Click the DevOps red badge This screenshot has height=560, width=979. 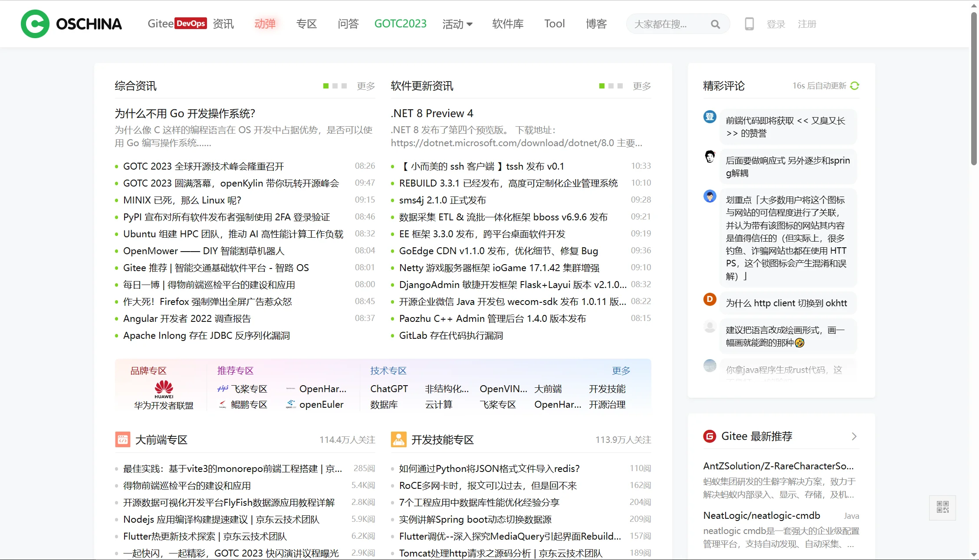click(x=191, y=23)
